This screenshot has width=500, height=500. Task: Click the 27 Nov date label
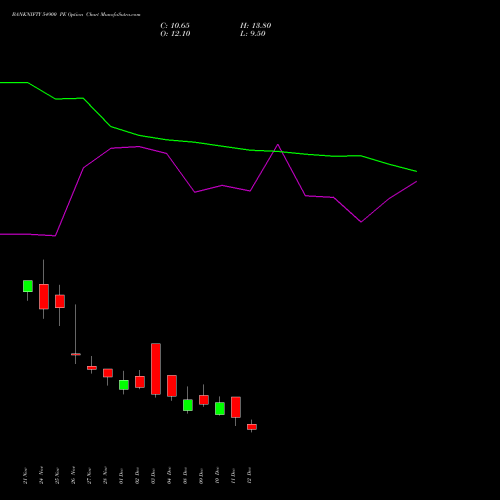[x=90, y=476]
